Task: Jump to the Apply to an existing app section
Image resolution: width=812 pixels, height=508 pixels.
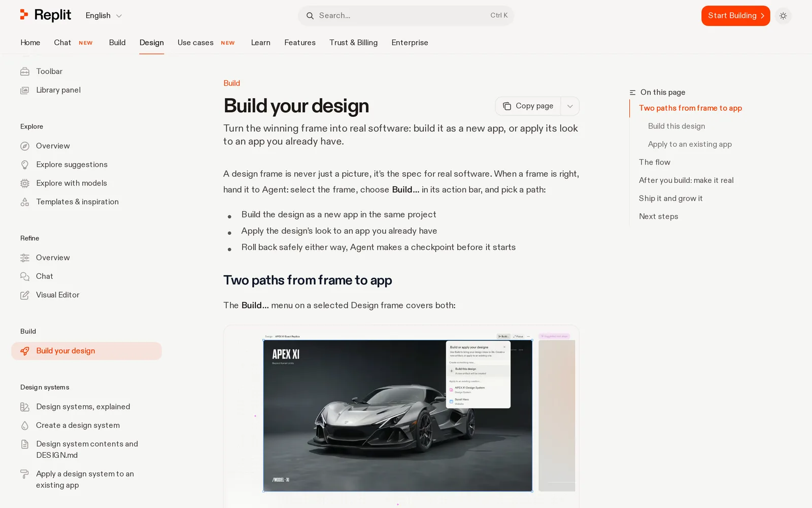Action: click(690, 144)
